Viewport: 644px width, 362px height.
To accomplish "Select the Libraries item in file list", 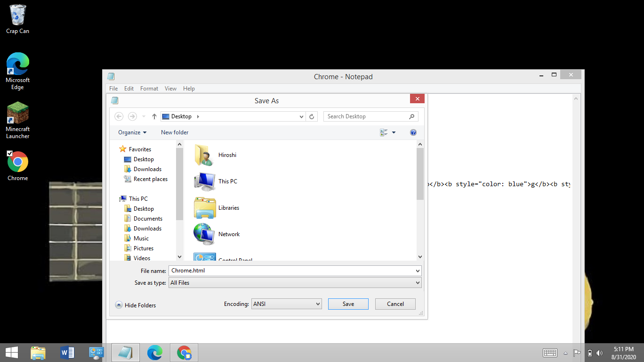I will pyautogui.click(x=217, y=208).
